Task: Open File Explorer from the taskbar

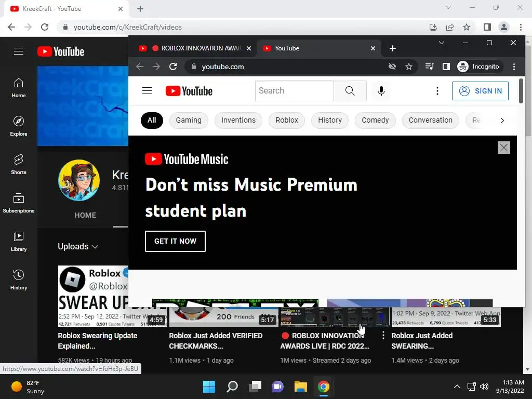Action: 301,387
